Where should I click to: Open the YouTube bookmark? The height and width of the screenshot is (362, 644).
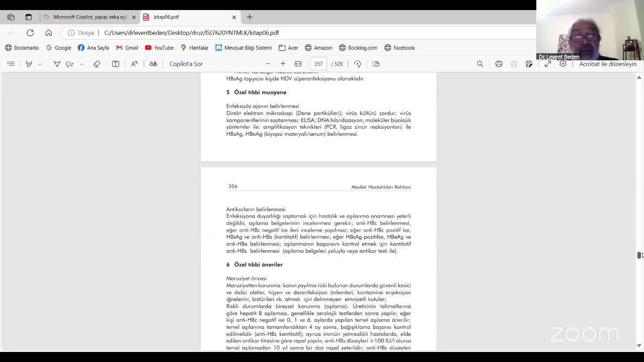(159, 48)
